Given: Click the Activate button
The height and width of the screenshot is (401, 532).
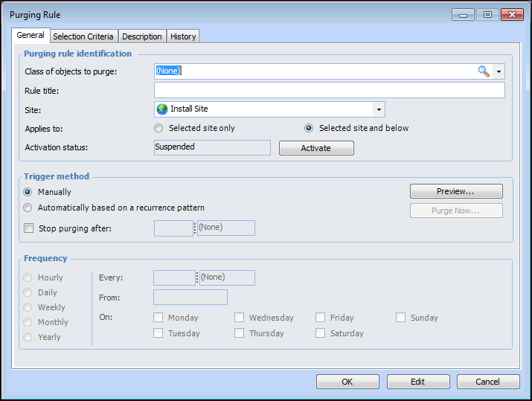Looking at the screenshot, I should [316, 148].
